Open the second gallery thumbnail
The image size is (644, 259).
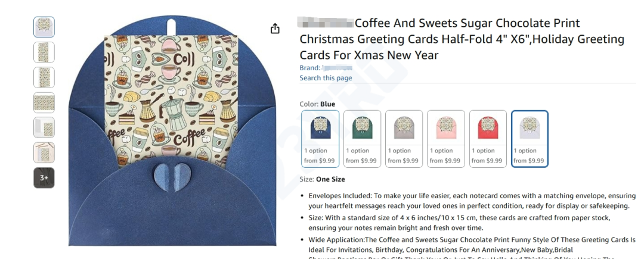point(44,52)
